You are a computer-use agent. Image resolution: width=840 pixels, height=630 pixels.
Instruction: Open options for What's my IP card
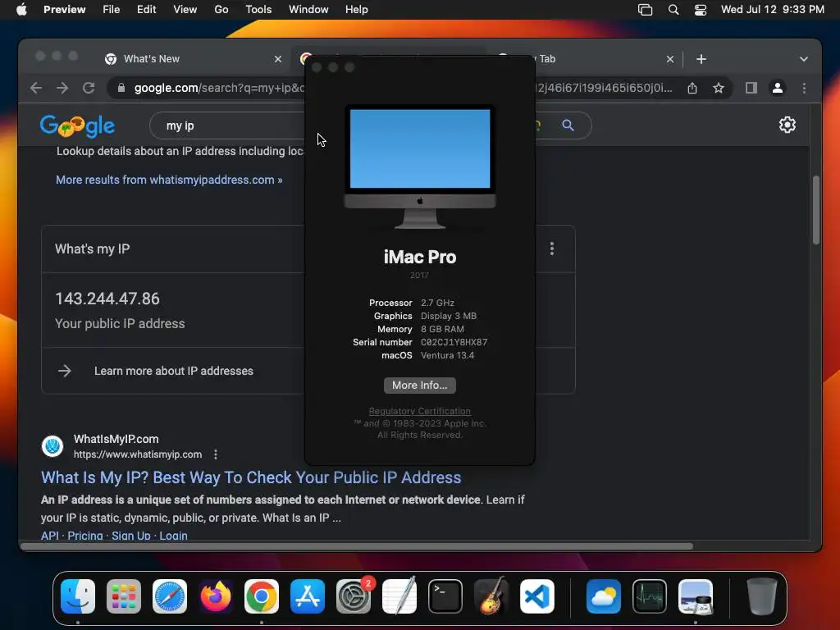[x=552, y=249]
